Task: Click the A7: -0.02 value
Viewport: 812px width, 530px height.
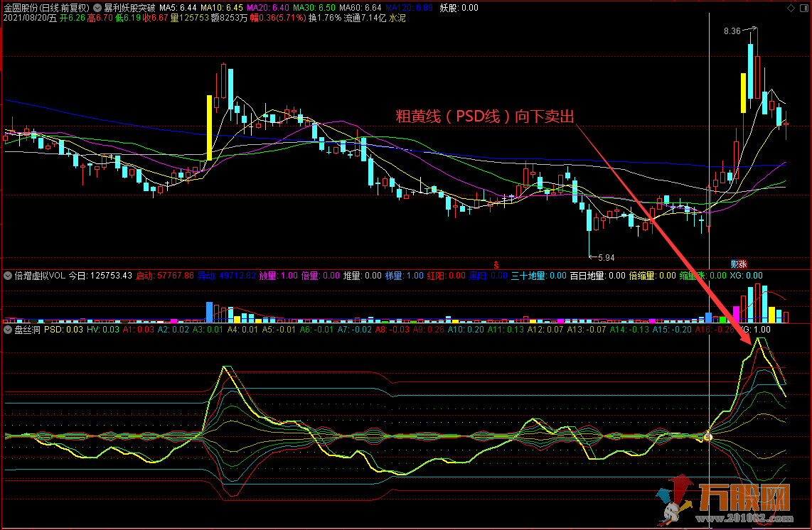Action: tap(355, 330)
